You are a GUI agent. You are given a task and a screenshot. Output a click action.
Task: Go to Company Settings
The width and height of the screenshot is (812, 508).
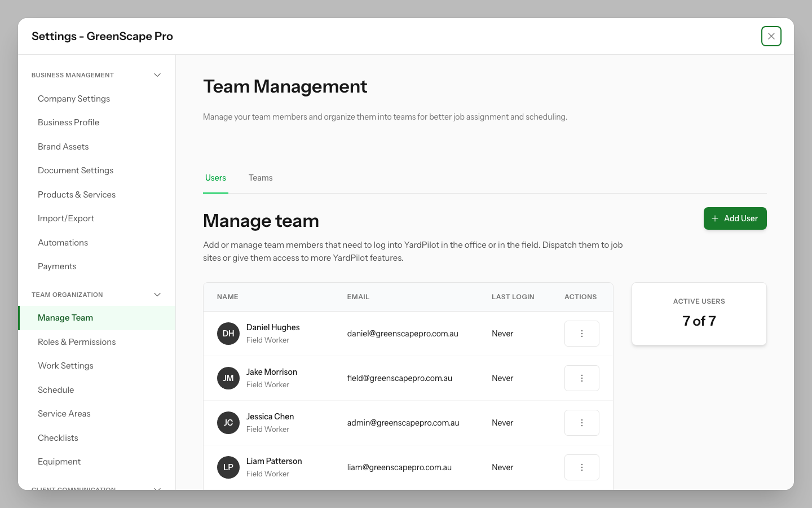tap(73, 98)
